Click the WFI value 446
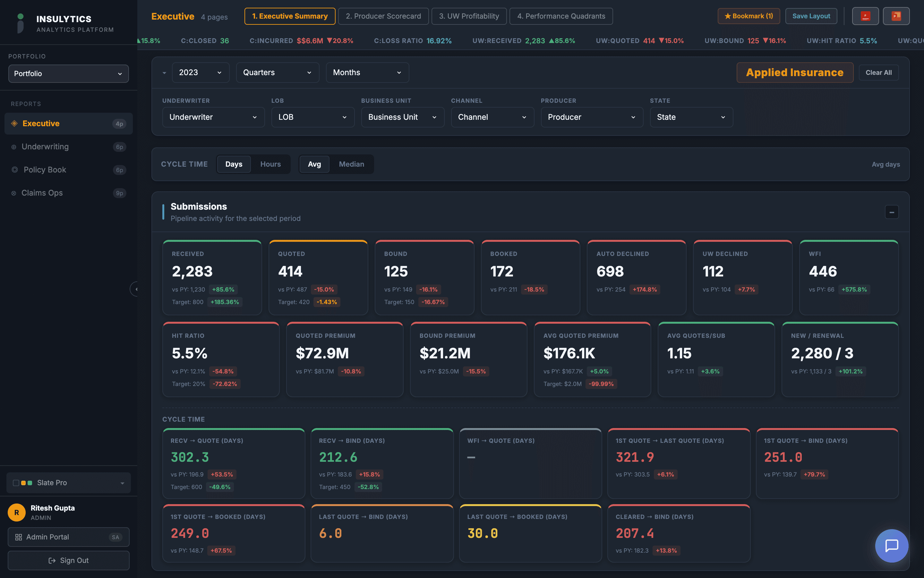 823,271
